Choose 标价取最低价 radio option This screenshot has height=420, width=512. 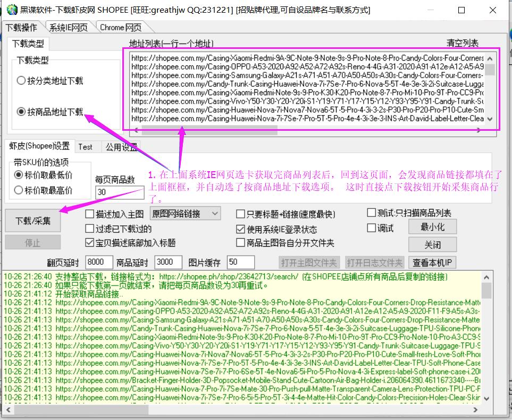coord(43,175)
